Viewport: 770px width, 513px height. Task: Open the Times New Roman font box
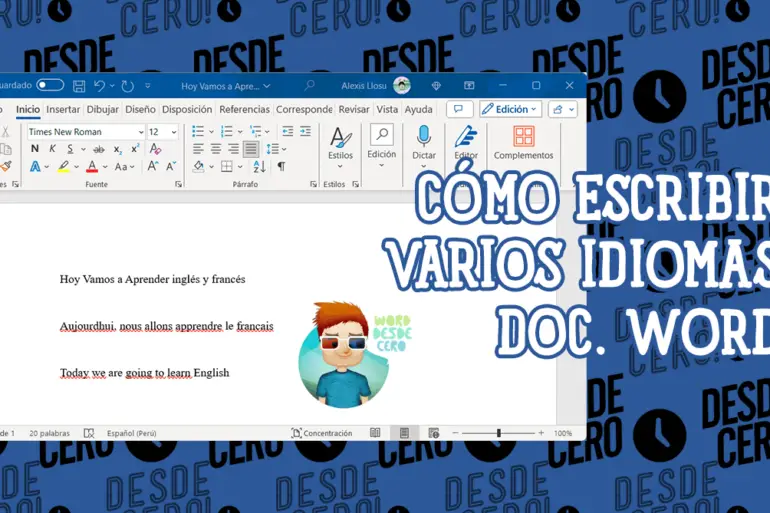coord(86,132)
